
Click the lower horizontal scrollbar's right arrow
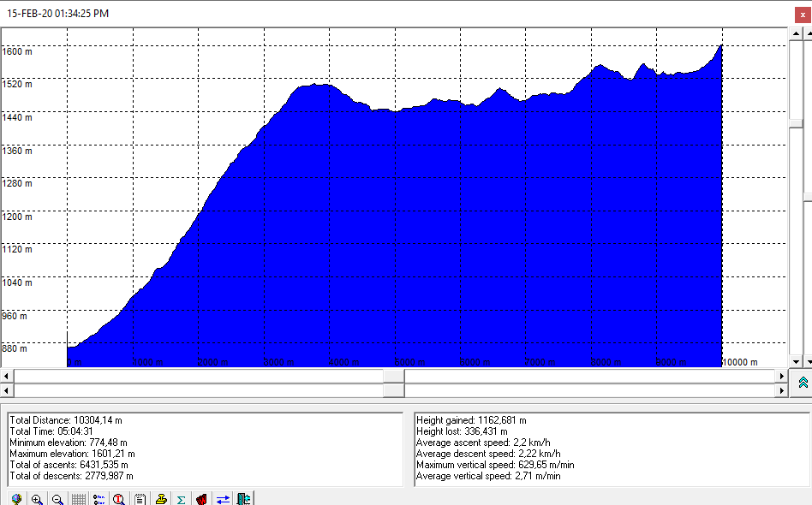(x=780, y=390)
